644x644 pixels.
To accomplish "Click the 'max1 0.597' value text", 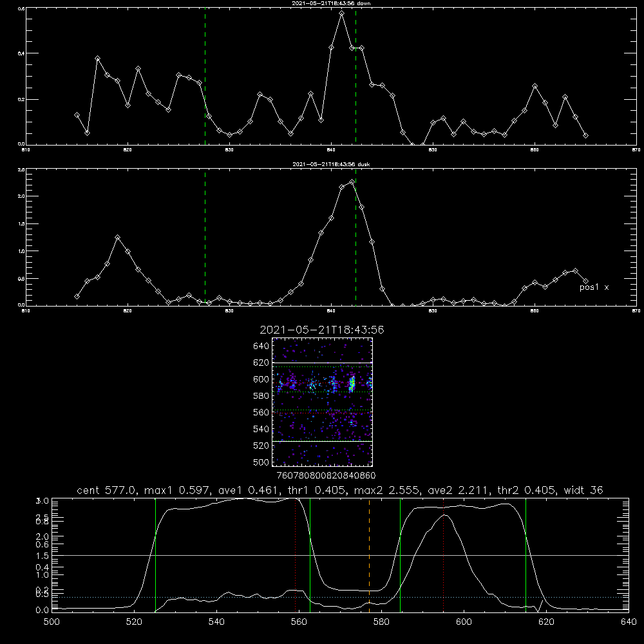I will [x=178, y=490].
